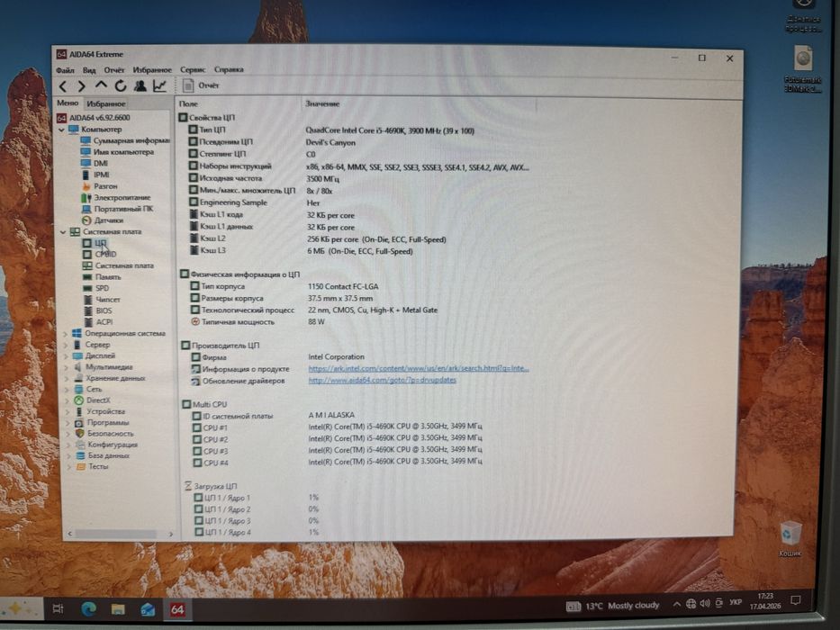Open the Файл menu
The height and width of the screenshot is (630, 840).
point(65,70)
